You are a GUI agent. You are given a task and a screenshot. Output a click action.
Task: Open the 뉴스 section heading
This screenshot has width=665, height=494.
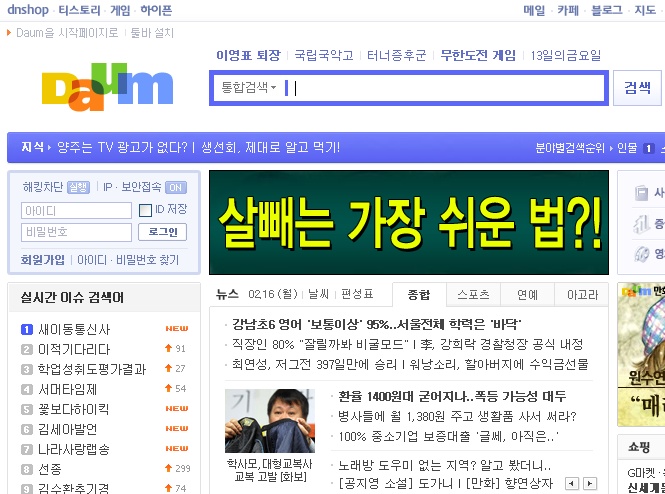coord(227,294)
